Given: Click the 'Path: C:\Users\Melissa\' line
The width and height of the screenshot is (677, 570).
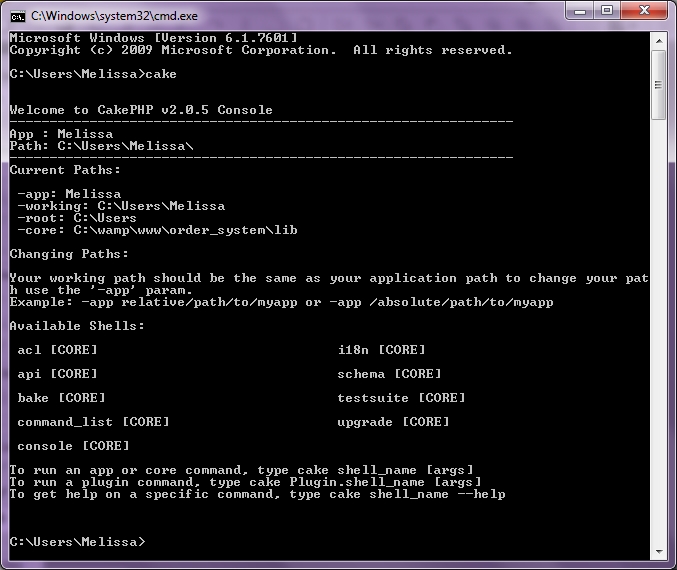Looking at the screenshot, I should [x=101, y=146].
